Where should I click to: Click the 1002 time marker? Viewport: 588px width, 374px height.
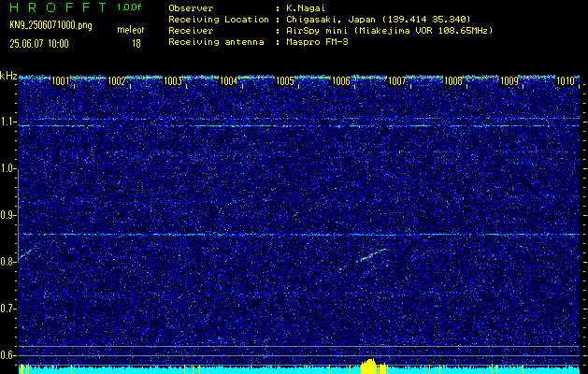[116, 81]
